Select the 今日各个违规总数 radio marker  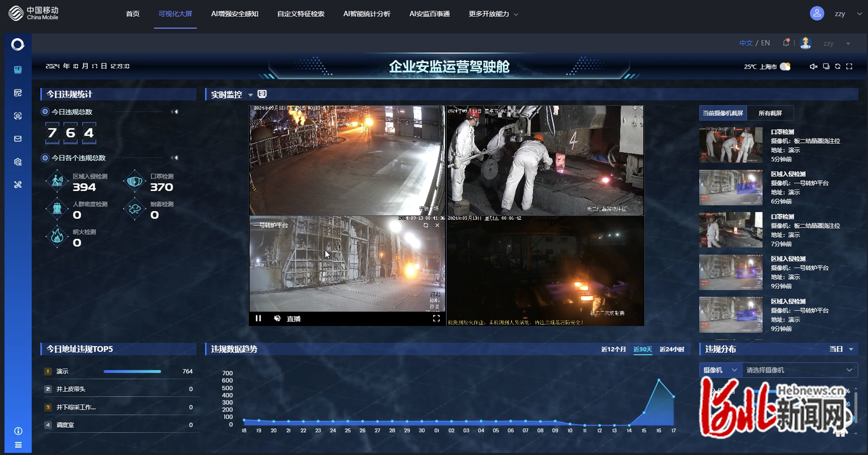click(45, 157)
